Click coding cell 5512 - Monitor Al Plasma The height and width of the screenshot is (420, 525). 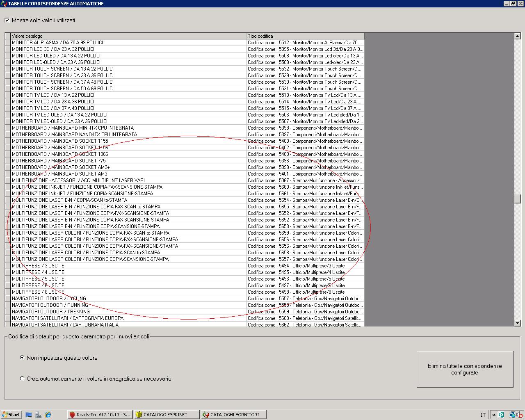[305, 43]
